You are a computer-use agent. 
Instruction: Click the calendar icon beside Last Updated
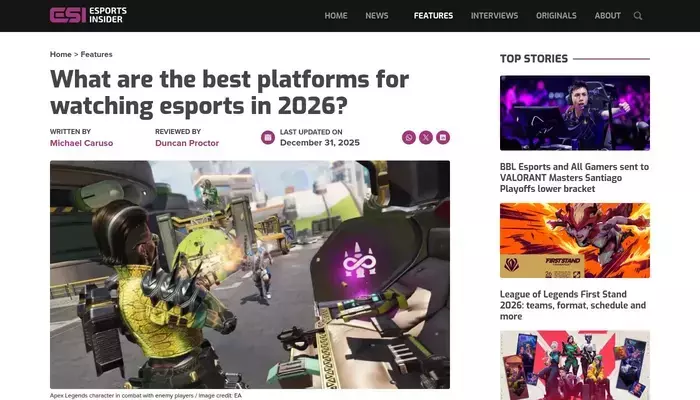click(268, 138)
